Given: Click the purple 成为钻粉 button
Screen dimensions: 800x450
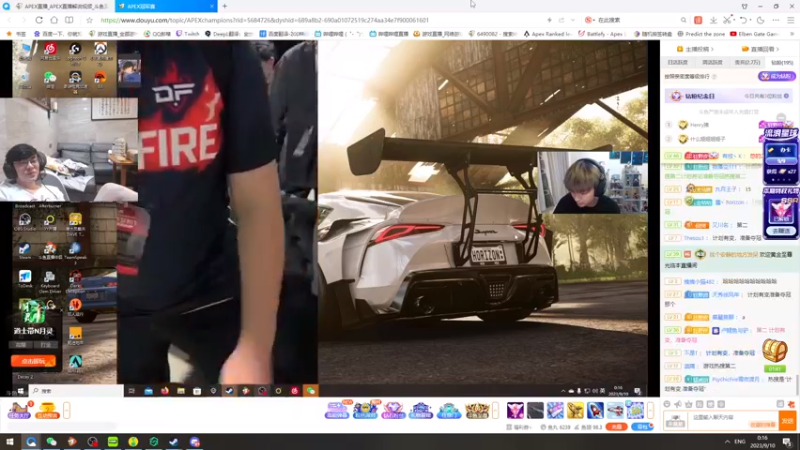Looking at the screenshot, I should tap(777, 76).
